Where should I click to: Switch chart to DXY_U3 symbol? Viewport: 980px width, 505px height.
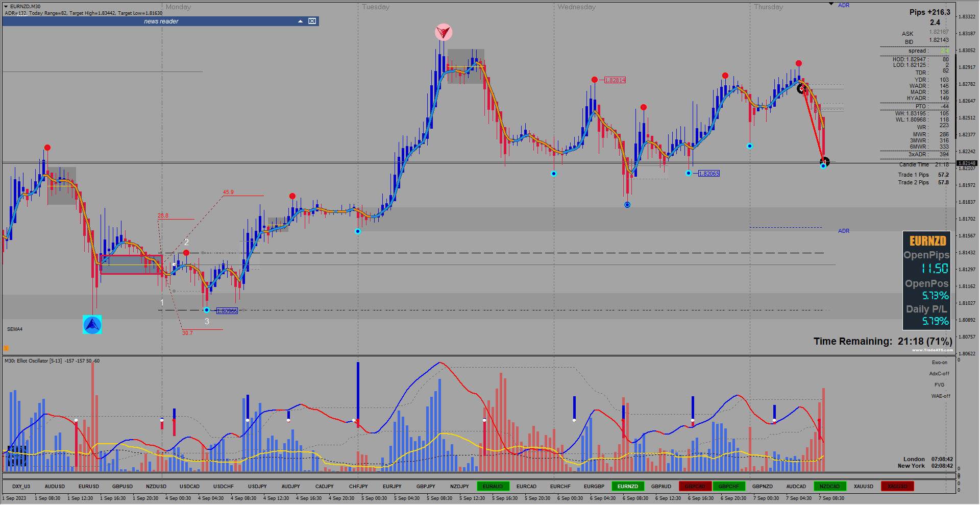pos(21,487)
